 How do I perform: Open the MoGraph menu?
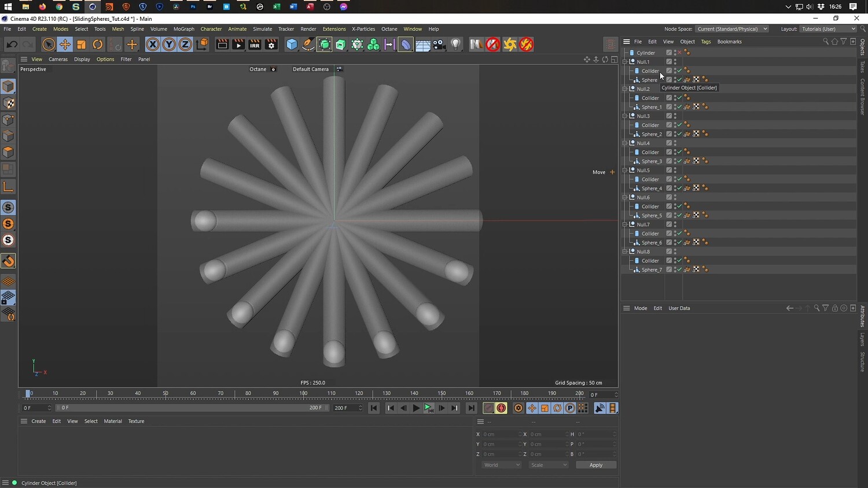coord(184,29)
